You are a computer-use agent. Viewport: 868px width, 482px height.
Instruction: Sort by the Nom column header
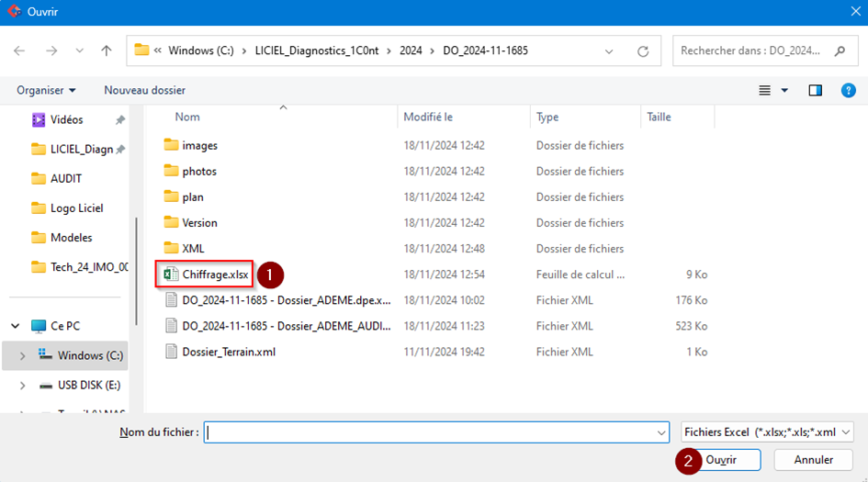tap(187, 117)
